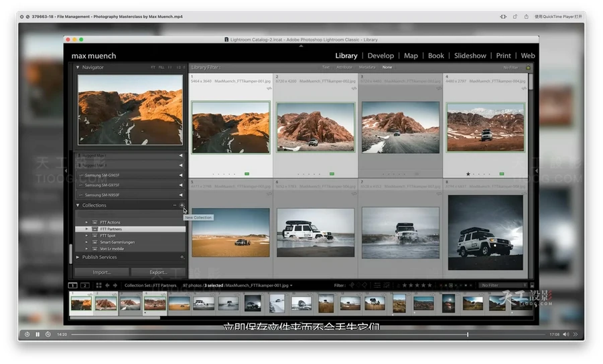The width and height of the screenshot is (603, 364).
Task: Pause the QuickTime video playback
Action: (38, 334)
